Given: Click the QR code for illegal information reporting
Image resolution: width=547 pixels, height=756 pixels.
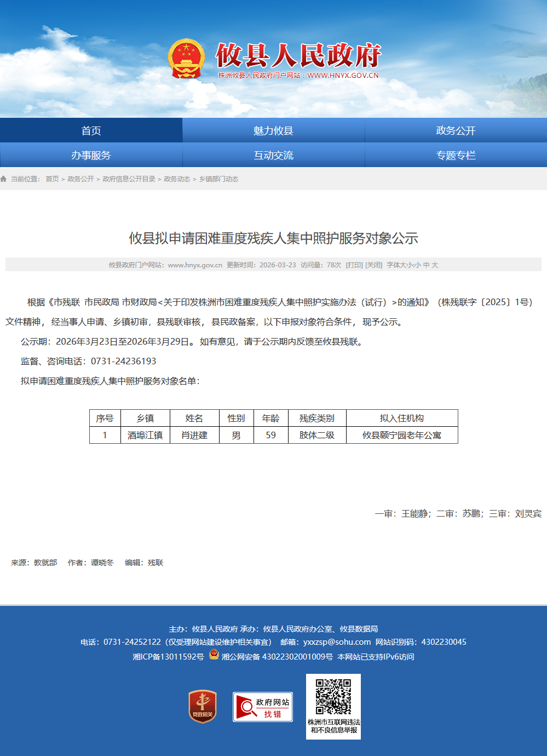Looking at the screenshot, I should click(333, 697).
